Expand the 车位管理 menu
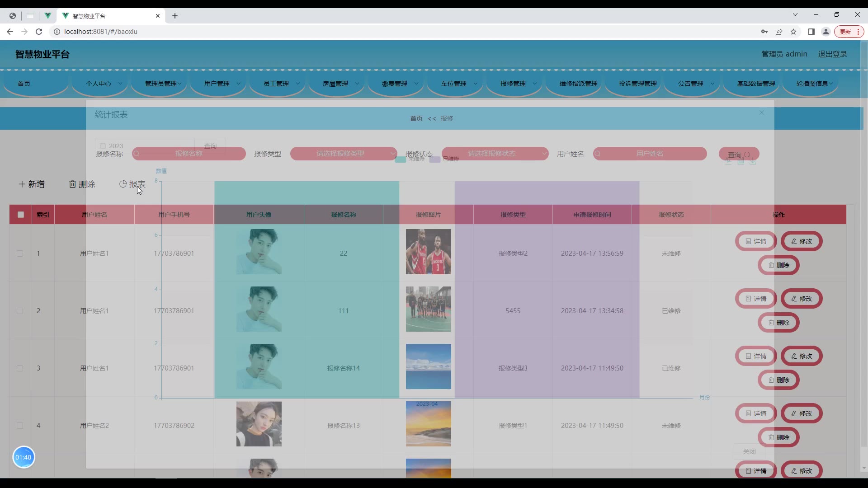Viewport: 868px width, 488px height. point(456,84)
